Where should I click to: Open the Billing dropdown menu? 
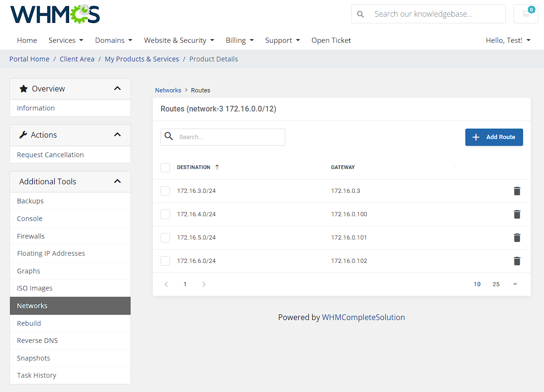tap(240, 40)
